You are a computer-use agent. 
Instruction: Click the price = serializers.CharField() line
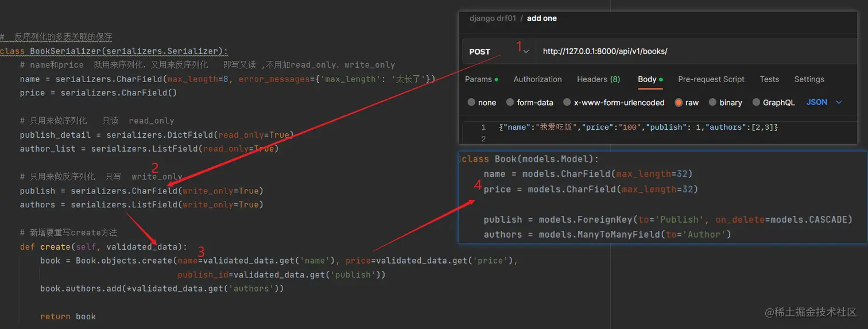(98, 92)
